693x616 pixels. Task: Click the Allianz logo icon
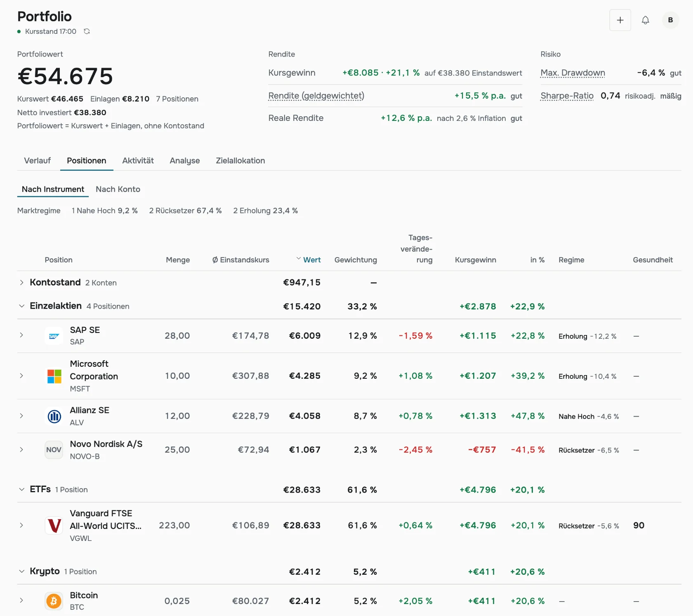pyautogui.click(x=54, y=416)
